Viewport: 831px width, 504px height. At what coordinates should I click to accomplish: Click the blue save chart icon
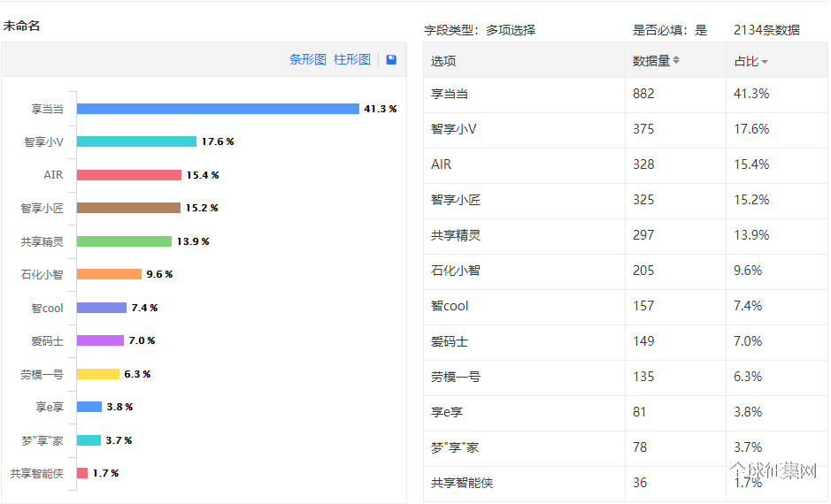coord(391,59)
